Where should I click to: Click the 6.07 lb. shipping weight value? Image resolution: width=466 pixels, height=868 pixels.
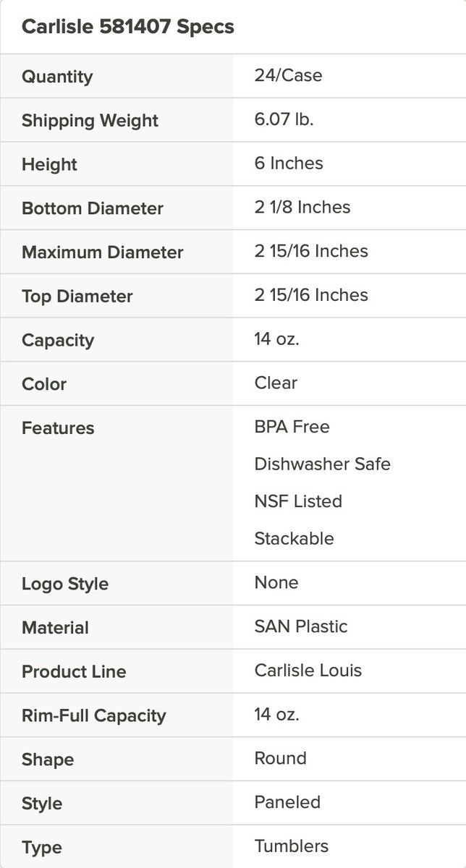tap(284, 119)
